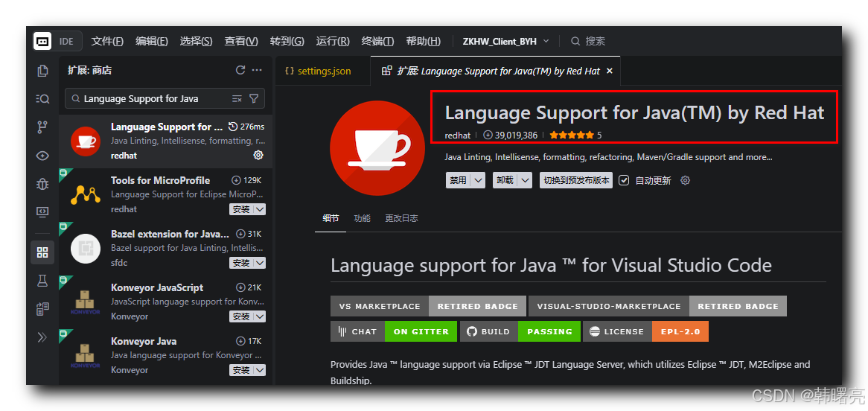Click the 卸载 button
The width and height of the screenshot is (868, 411).
point(506,180)
